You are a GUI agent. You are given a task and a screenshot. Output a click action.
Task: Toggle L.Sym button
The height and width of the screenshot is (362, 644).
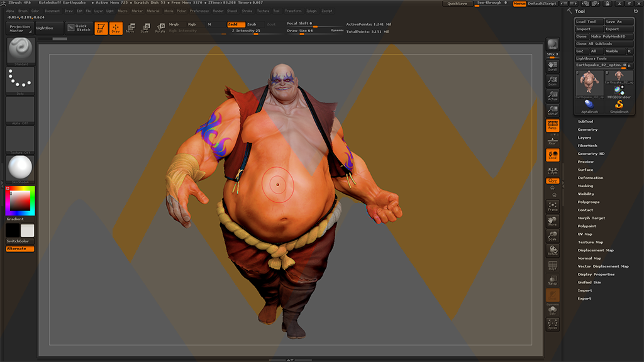click(552, 170)
